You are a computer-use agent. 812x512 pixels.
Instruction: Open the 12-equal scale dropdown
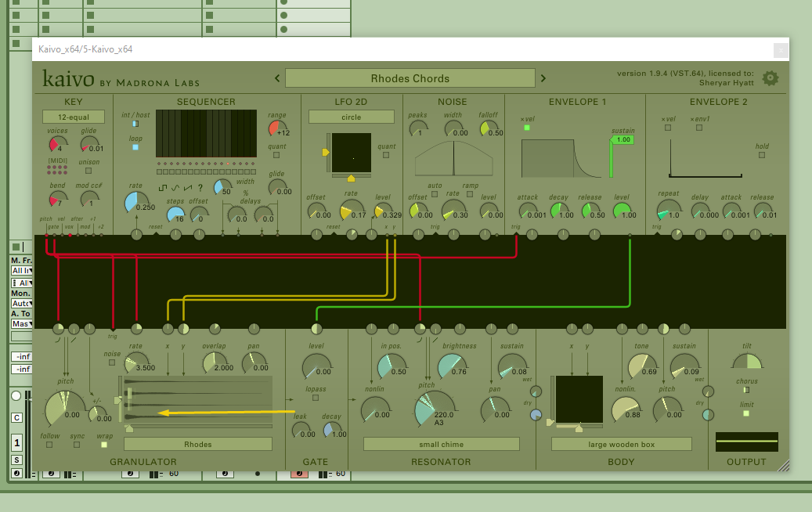pos(74,117)
